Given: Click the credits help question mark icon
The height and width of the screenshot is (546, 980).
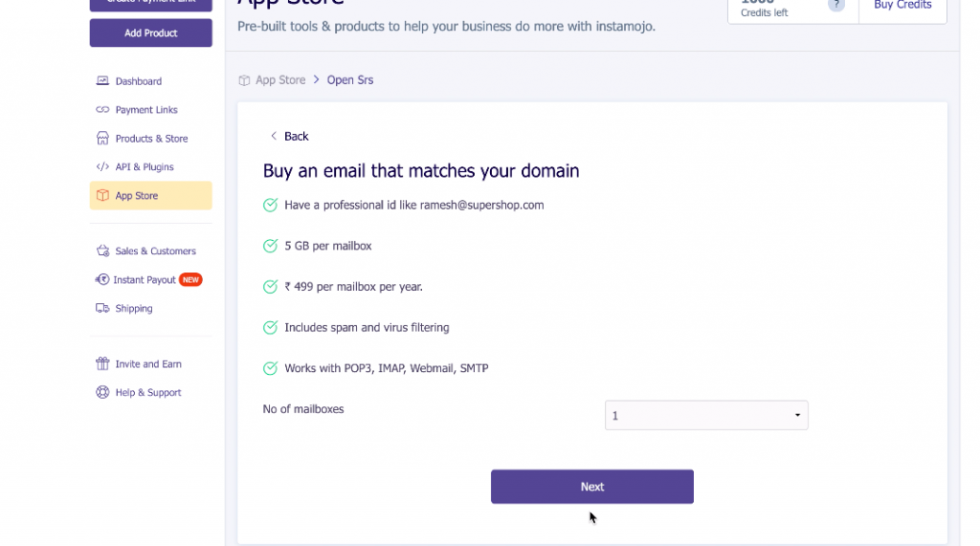Looking at the screenshot, I should [x=836, y=5].
